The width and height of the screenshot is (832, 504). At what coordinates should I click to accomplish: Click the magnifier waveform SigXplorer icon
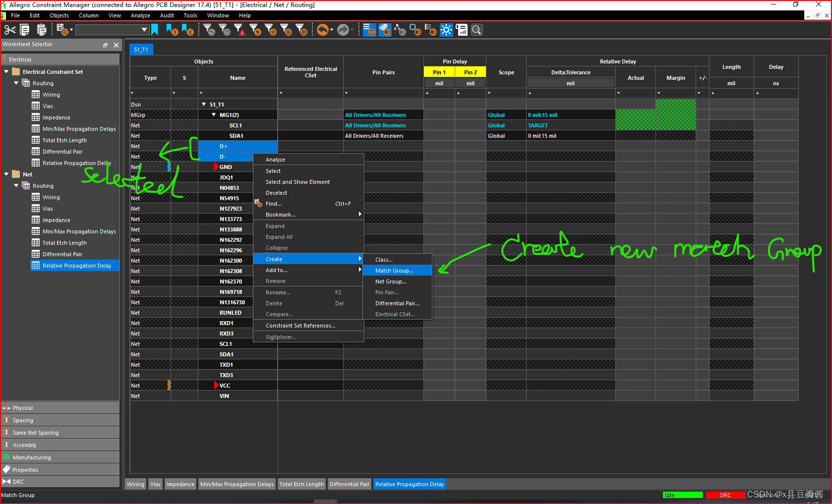coord(476,30)
